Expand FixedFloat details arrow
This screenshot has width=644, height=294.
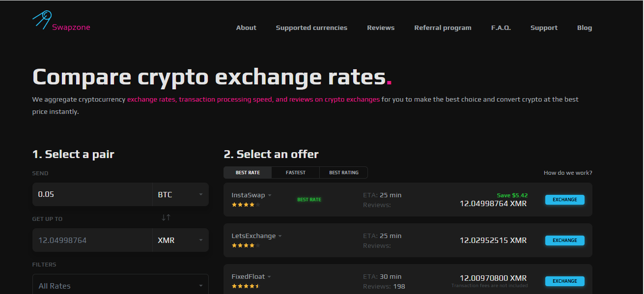point(269,277)
